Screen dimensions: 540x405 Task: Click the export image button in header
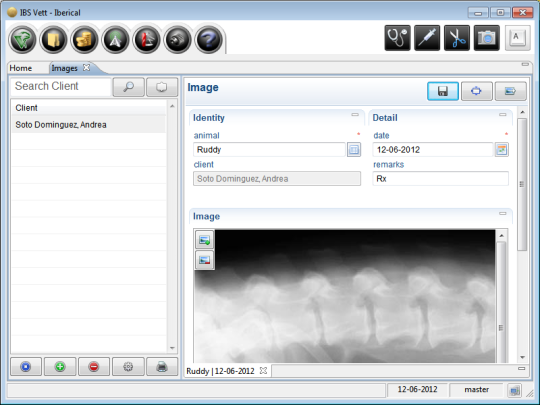510,91
